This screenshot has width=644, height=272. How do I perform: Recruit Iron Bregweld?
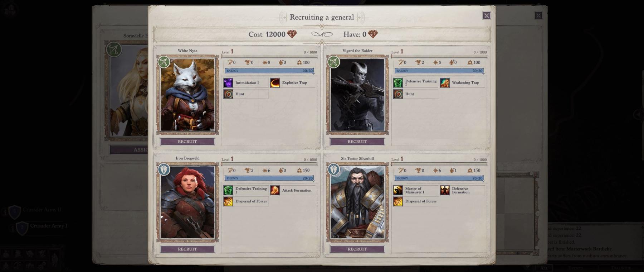coord(187,249)
